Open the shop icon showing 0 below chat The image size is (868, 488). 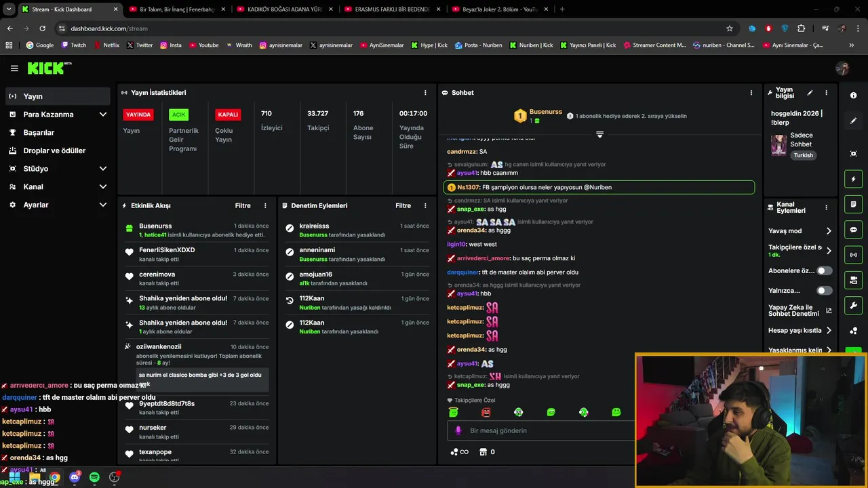click(487, 452)
